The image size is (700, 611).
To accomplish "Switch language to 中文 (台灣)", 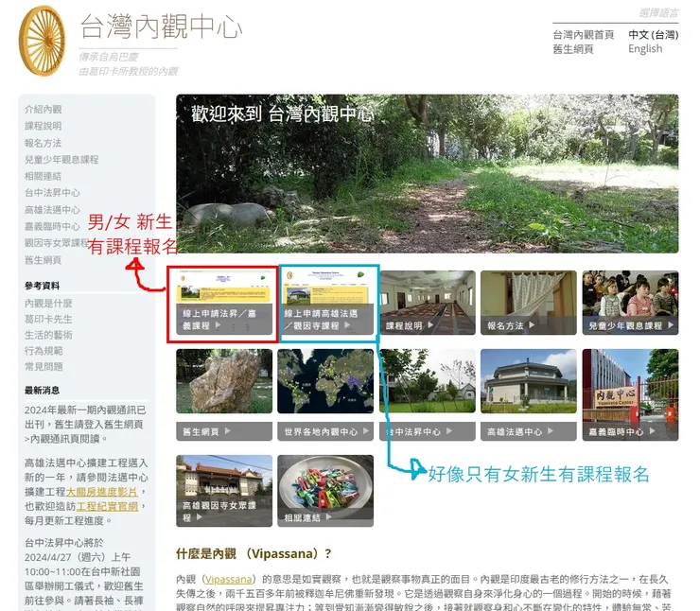I will point(653,35).
